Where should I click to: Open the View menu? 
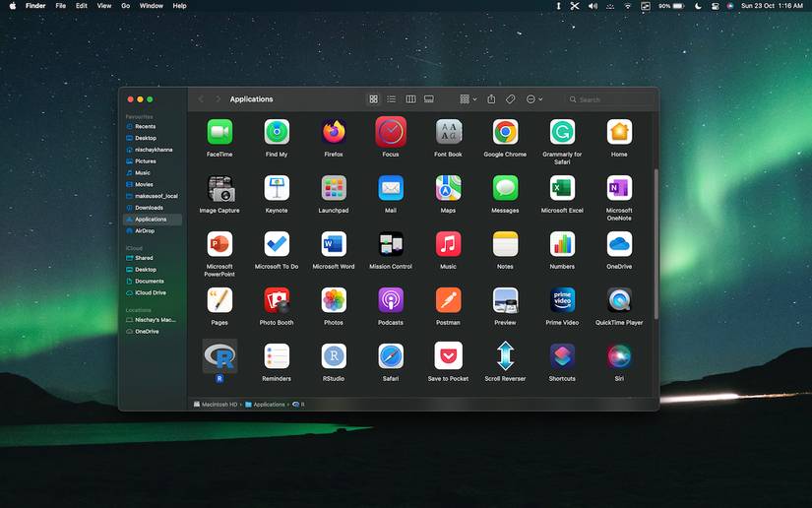coord(104,6)
